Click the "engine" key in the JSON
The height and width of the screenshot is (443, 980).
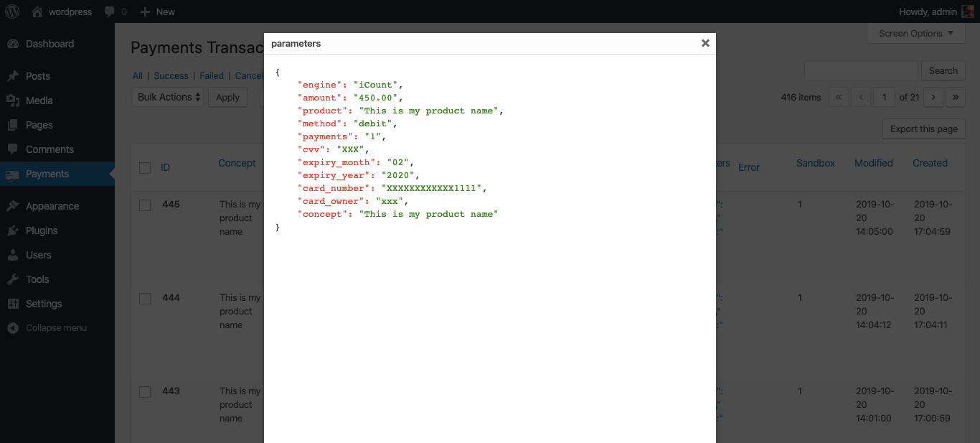pos(320,85)
